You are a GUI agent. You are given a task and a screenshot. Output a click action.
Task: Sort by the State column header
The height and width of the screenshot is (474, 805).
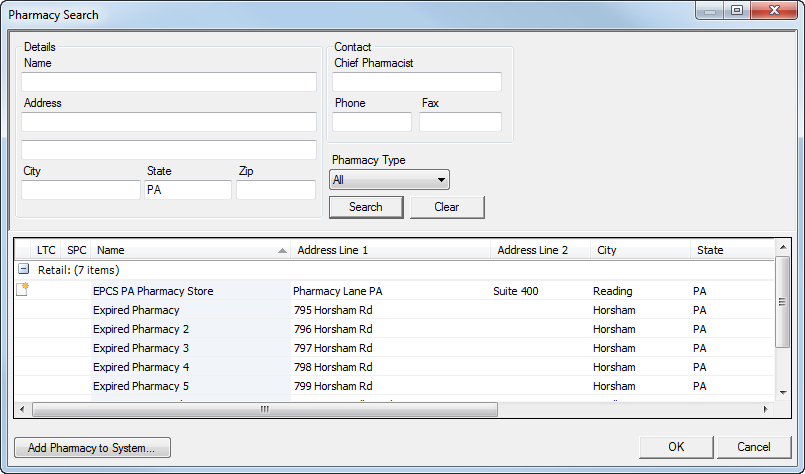coord(732,250)
